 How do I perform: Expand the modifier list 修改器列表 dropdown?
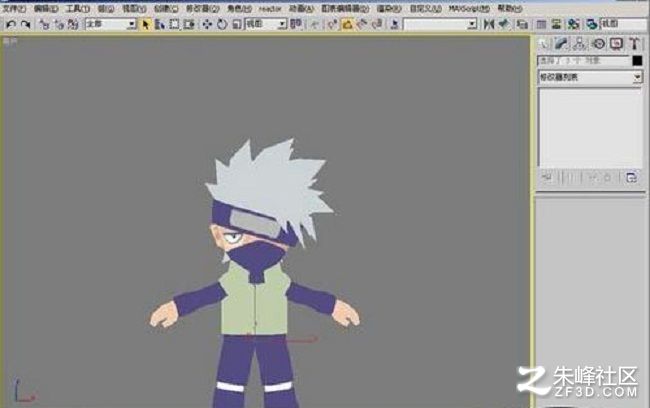(x=590, y=77)
